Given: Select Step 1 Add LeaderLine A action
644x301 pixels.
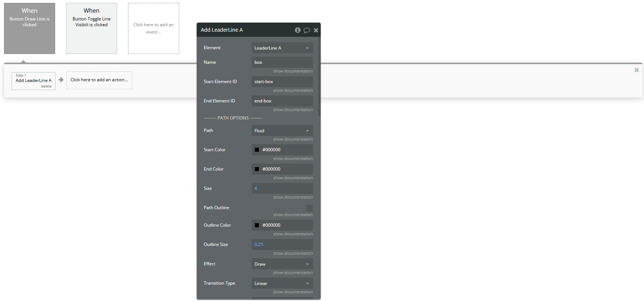Looking at the screenshot, I should [x=34, y=81].
